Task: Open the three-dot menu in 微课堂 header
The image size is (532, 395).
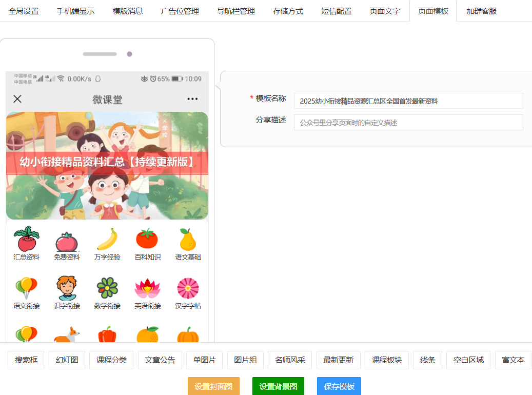Action: point(192,99)
